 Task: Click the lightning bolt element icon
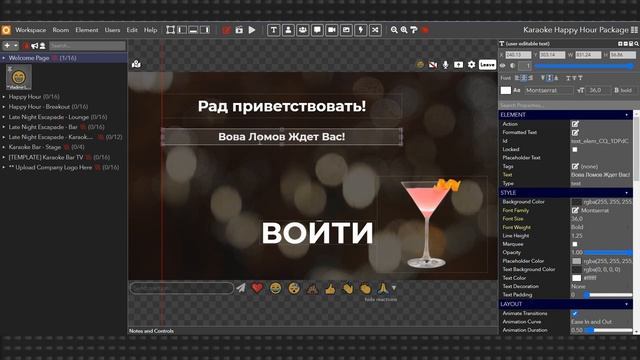click(x=360, y=30)
